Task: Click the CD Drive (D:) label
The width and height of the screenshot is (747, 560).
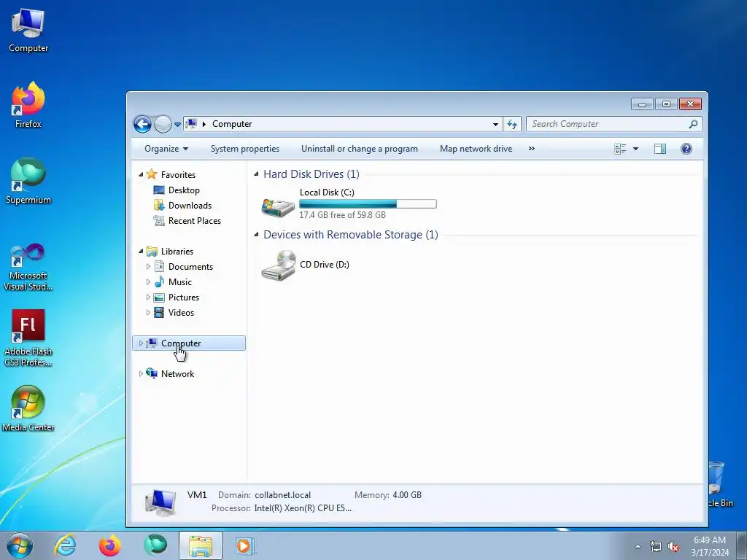Action: click(325, 264)
